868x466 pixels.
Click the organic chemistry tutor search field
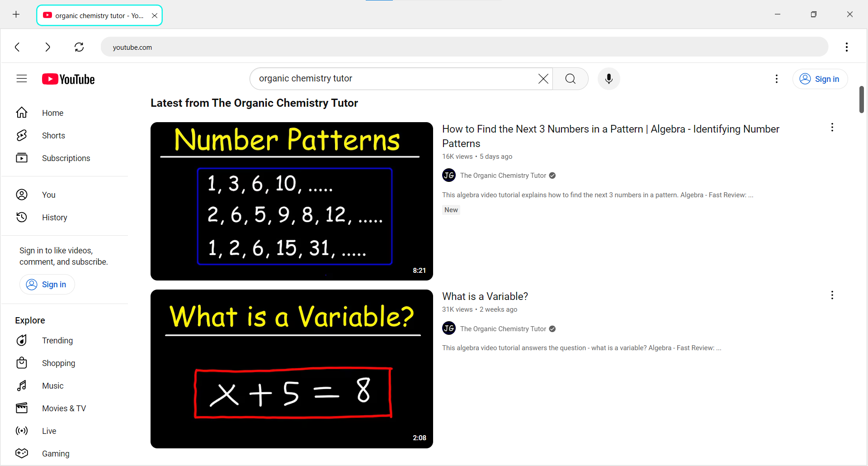pyautogui.click(x=393, y=79)
